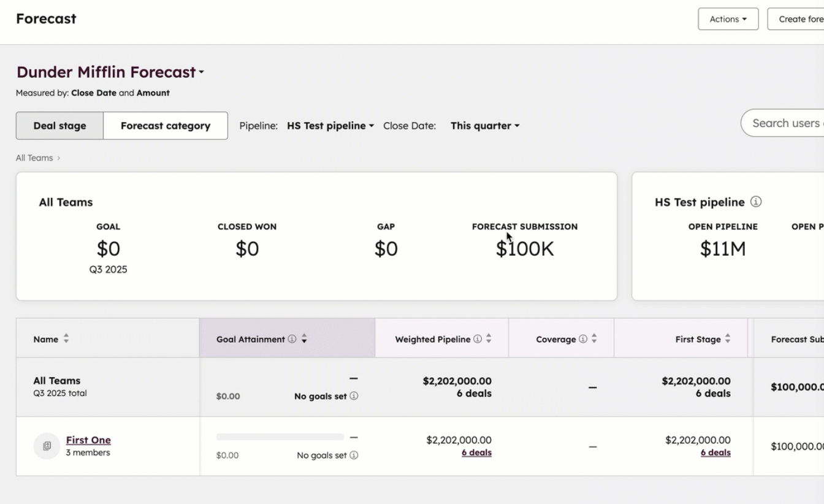This screenshot has width=824, height=504.
Task: Click Goal Attainment info icon
Action: click(x=292, y=339)
